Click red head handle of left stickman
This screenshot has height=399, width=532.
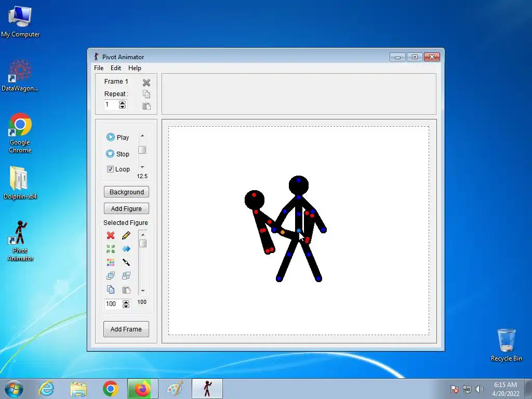(254, 195)
